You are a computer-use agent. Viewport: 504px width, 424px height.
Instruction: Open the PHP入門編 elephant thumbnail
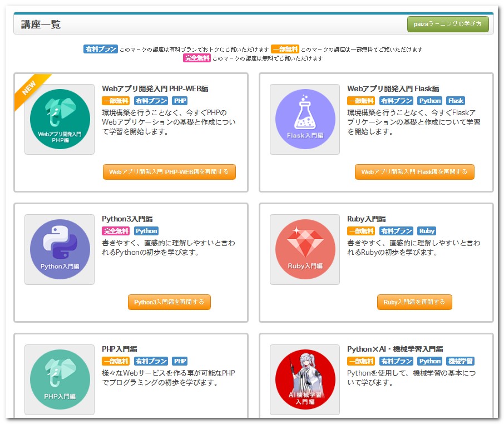point(60,379)
